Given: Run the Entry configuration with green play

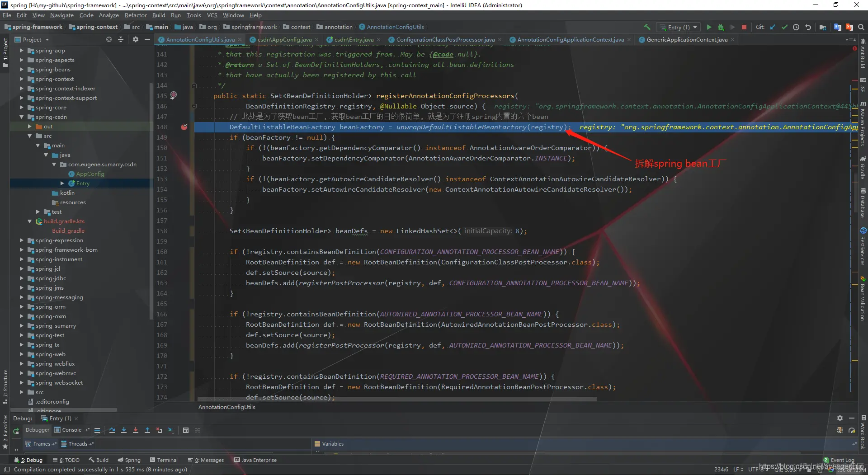Looking at the screenshot, I should (x=709, y=27).
